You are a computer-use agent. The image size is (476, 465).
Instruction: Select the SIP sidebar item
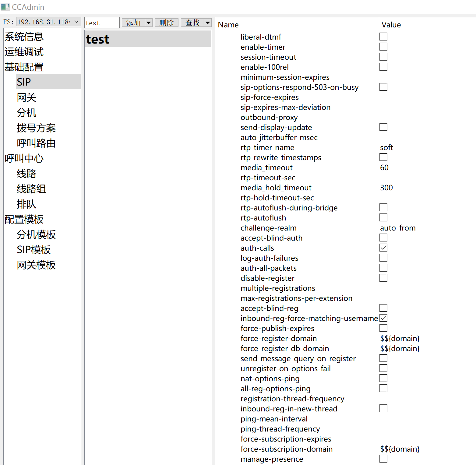tap(48, 82)
